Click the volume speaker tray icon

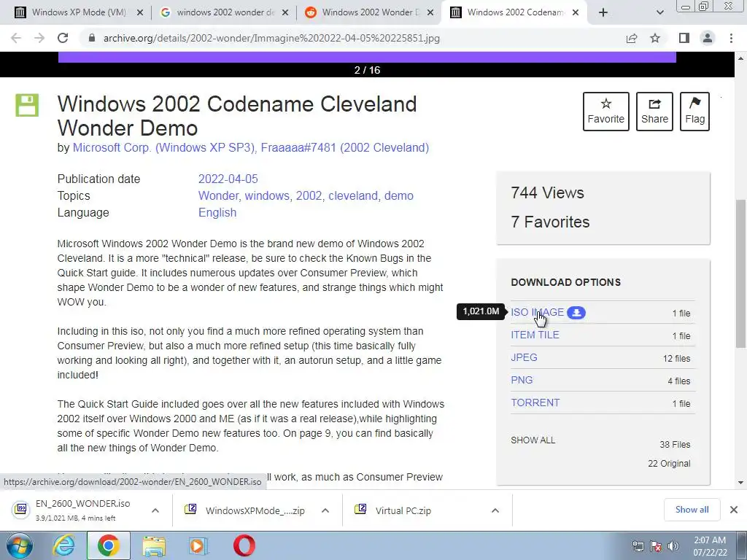[673, 546]
